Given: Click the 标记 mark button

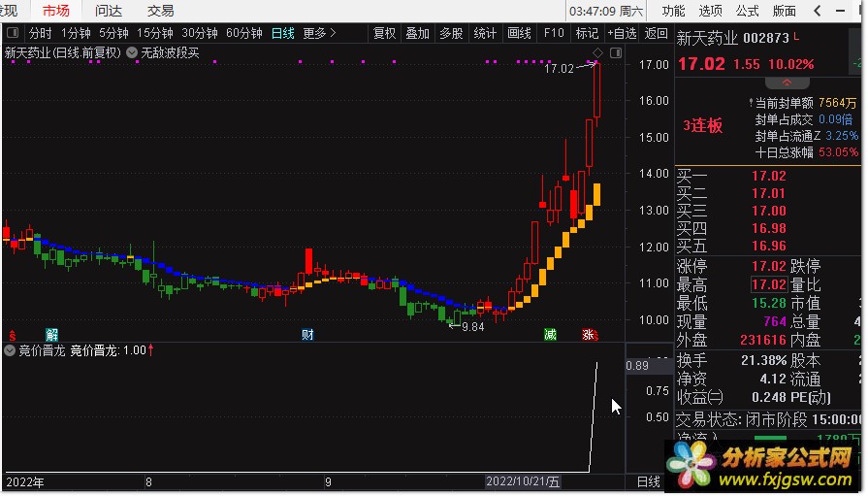Looking at the screenshot, I should (587, 33).
